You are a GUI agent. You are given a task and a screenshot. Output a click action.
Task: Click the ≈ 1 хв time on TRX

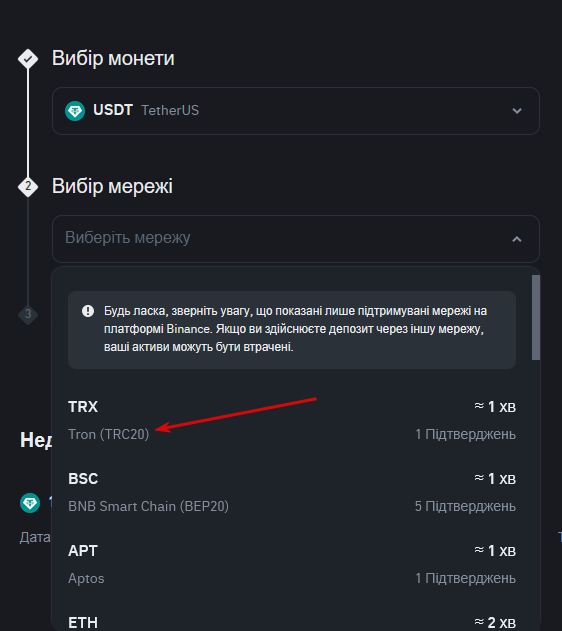pos(495,407)
